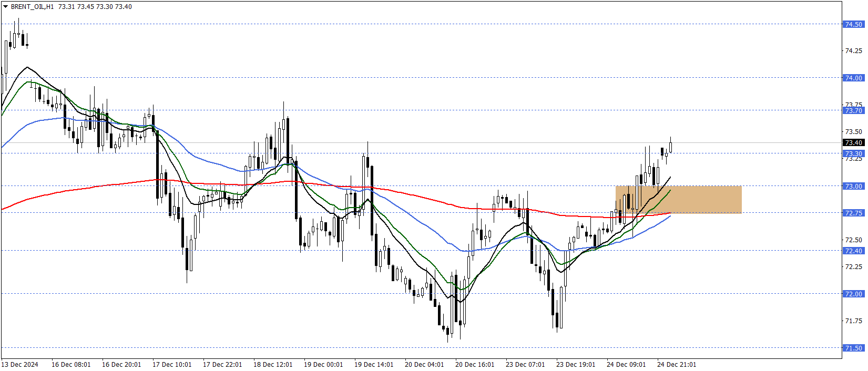The image size is (868, 371).
Task: Click the 17 Dec 10:01 time label
Action: point(172,365)
